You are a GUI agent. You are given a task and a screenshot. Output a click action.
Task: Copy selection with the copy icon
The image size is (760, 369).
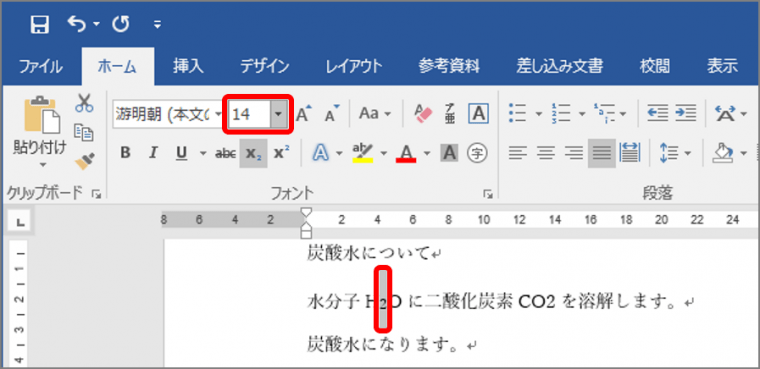(84, 132)
